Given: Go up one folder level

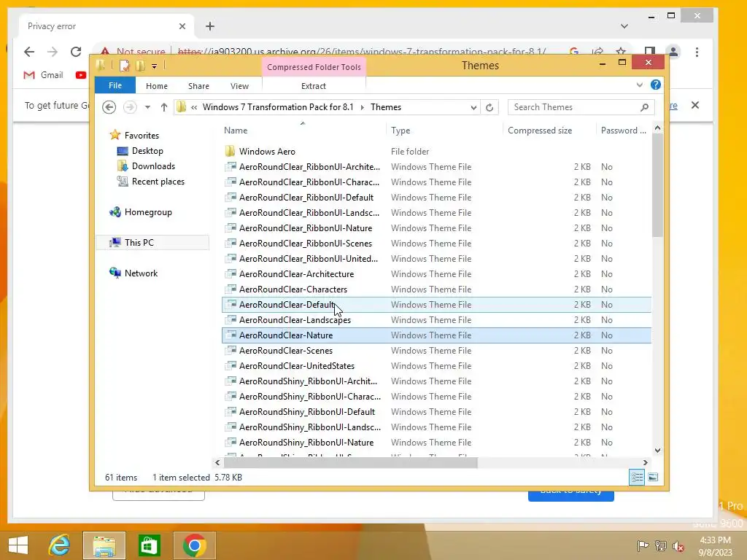Looking at the screenshot, I should (164, 107).
